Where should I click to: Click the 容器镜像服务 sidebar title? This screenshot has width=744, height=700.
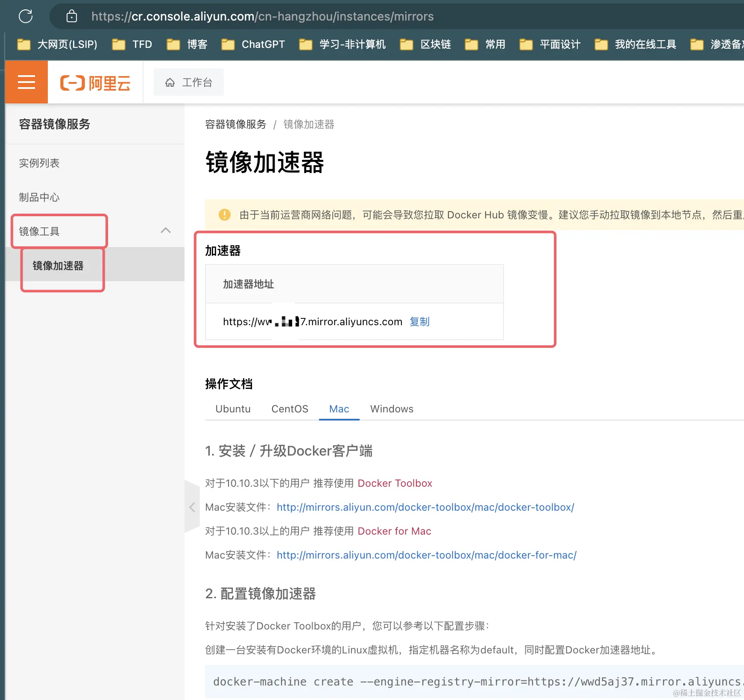point(55,124)
